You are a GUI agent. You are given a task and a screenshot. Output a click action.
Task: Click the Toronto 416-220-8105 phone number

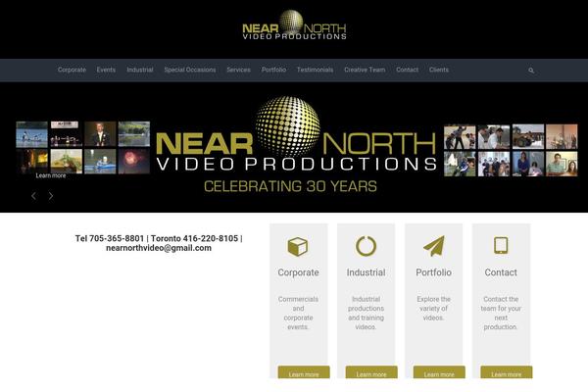coord(194,238)
